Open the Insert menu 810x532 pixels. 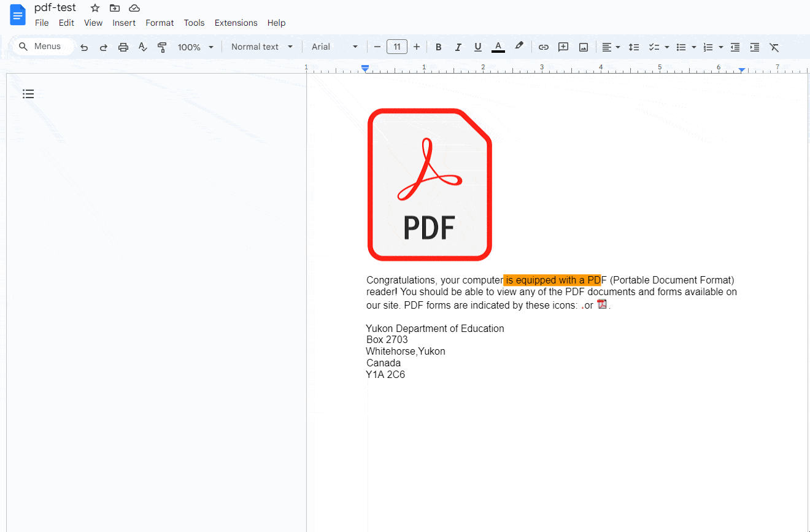pos(124,23)
